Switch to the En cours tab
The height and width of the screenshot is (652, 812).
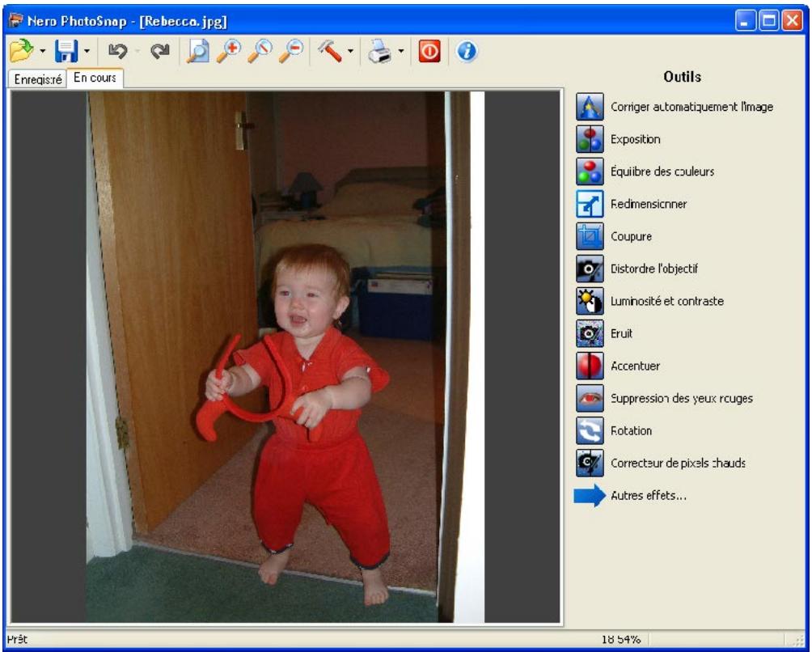click(95, 78)
